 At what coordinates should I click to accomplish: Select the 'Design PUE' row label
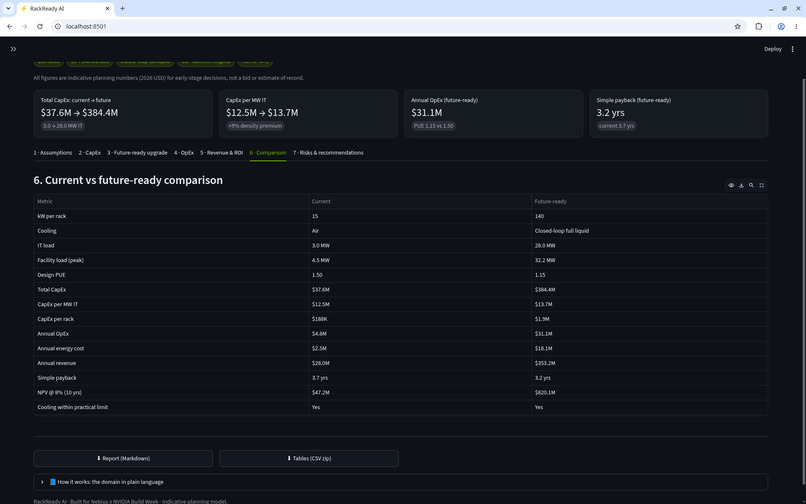pyautogui.click(x=51, y=275)
